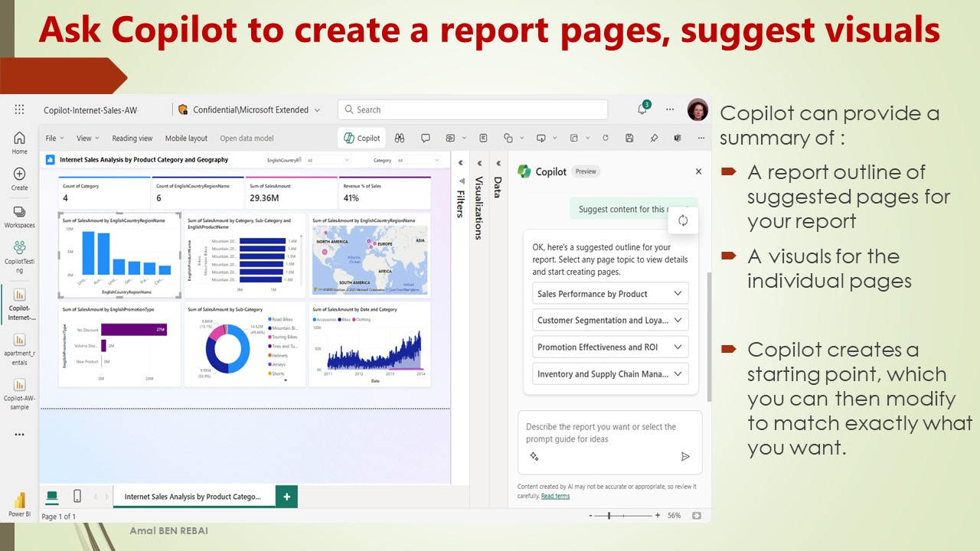This screenshot has height=551, width=980.
Task: Open dropdown arrow beside shapes icon
Action: click(522, 138)
